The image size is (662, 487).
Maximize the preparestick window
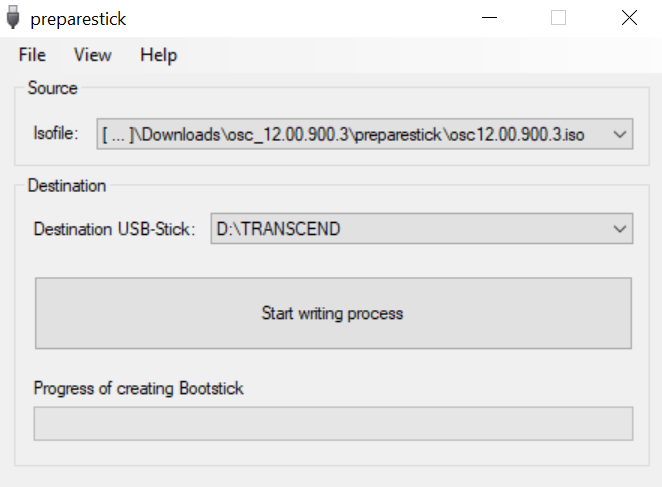click(558, 18)
